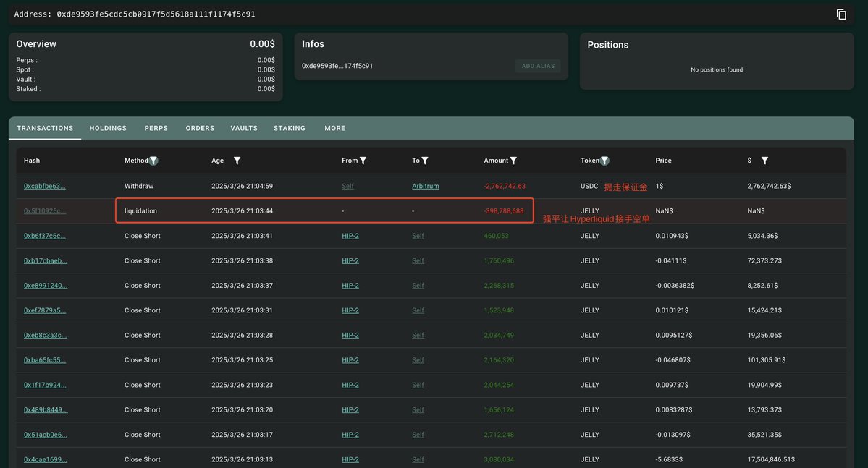Select the address text 0xde9593fe...174f5c91 in Infos
The image size is (868, 468).
(337, 66)
